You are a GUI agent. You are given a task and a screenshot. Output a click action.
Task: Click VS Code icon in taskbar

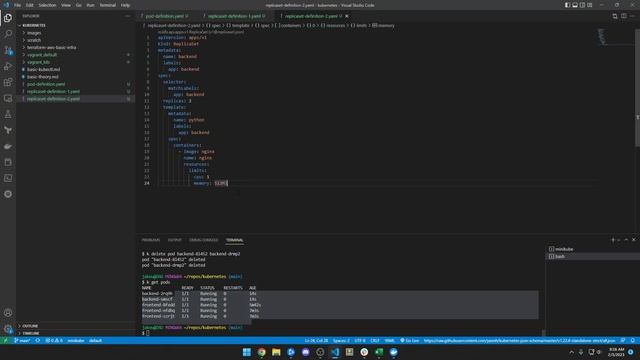335,352
